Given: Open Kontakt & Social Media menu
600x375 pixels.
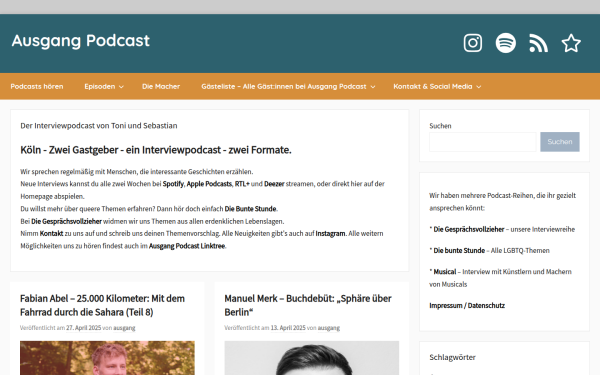Looking at the screenshot, I should pyautogui.click(x=433, y=86).
